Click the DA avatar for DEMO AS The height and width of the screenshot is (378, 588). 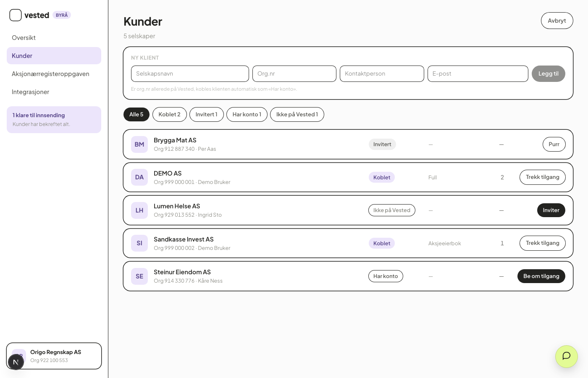click(x=139, y=177)
